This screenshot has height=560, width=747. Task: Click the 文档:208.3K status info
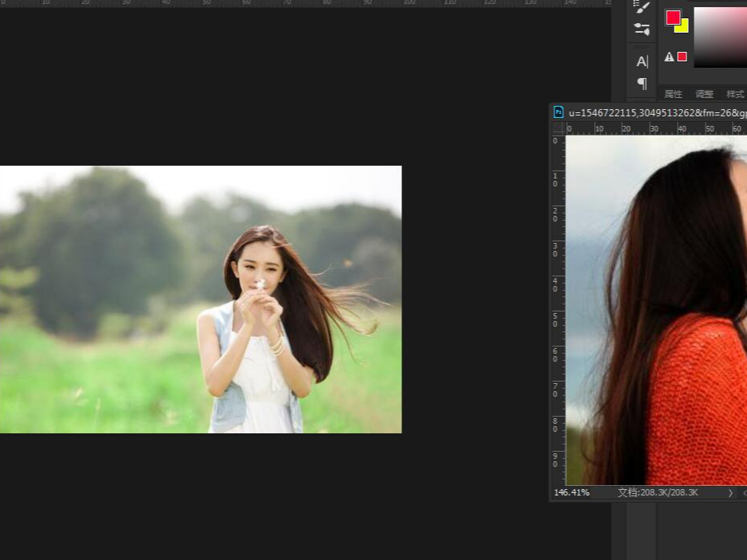pos(658,493)
